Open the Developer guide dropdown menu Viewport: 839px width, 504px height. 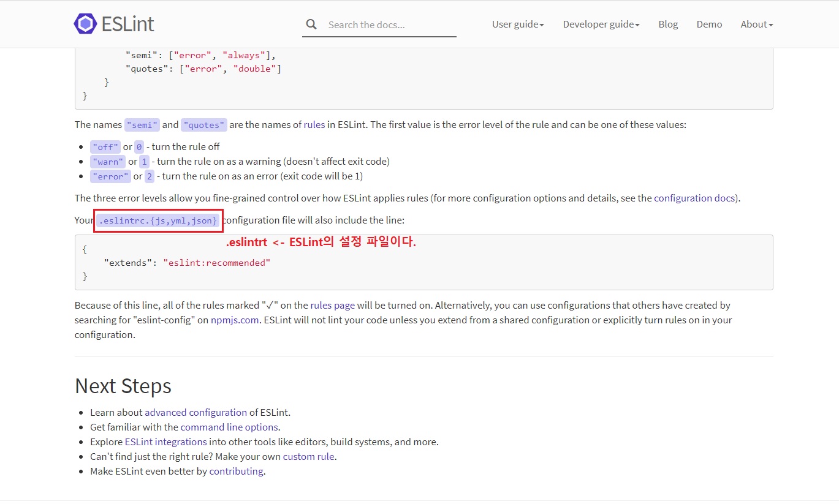pyautogui.click(x=601, y=24)
